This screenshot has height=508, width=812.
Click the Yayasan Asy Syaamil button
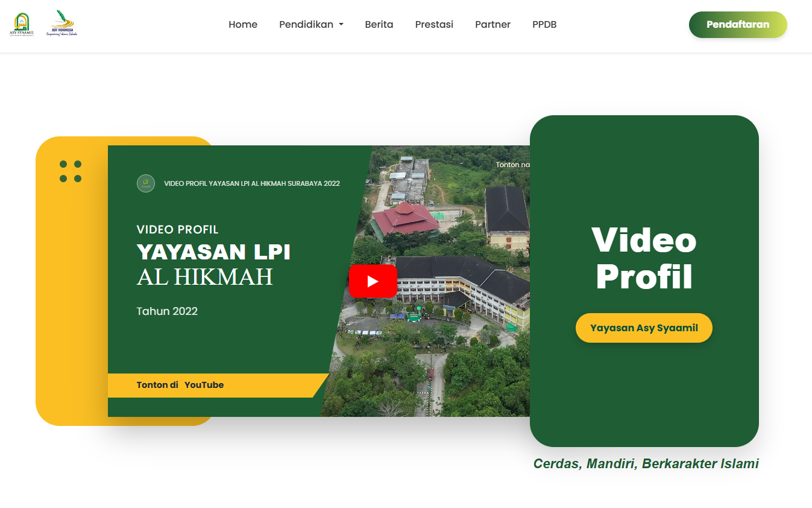coord(644,328)
